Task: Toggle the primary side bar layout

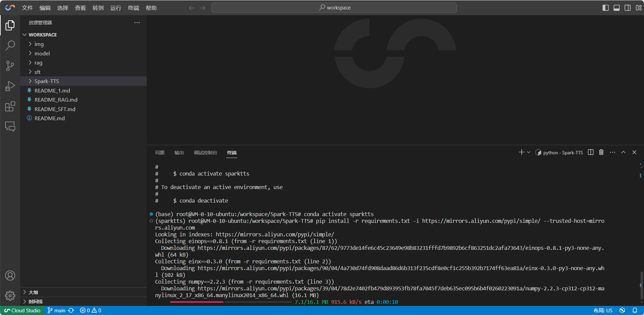Action: [x=606, y=8]
